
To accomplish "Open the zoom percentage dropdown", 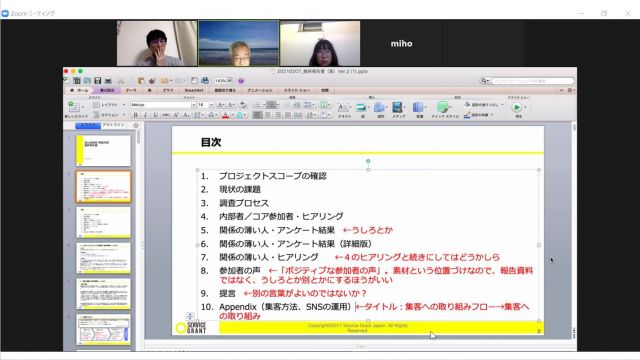I will pos(230,80).
